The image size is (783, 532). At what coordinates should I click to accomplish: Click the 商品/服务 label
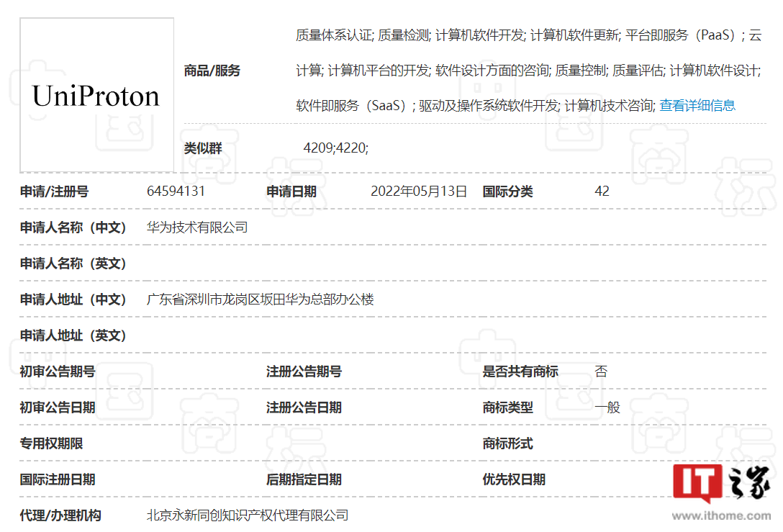point(212,71)
